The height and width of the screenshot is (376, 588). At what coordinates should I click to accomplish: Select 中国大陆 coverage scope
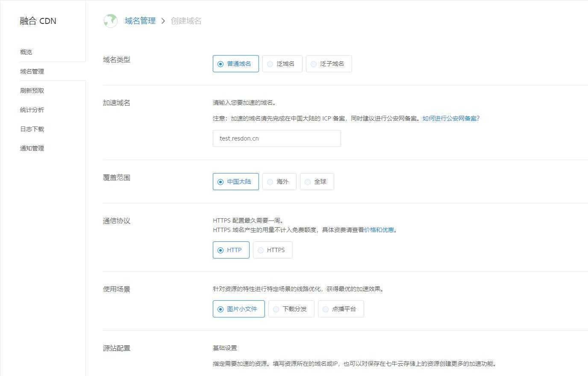[235, 181]
